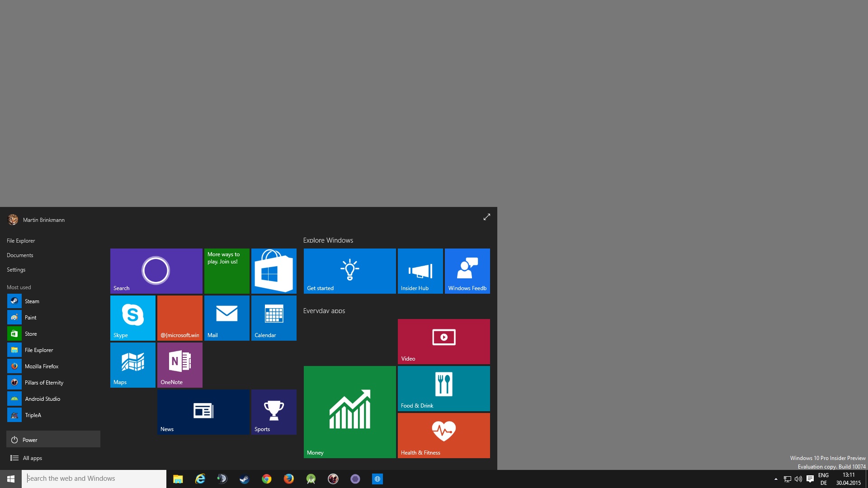Open the Calendar tile
This screenshot has height=488, width=868.
click(274, 318)
